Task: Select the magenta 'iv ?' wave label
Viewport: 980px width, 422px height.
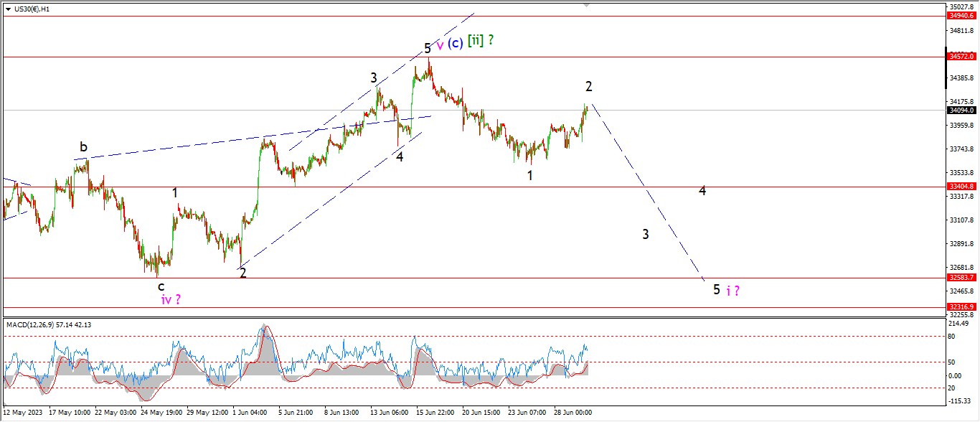Action: coord(171,300)
